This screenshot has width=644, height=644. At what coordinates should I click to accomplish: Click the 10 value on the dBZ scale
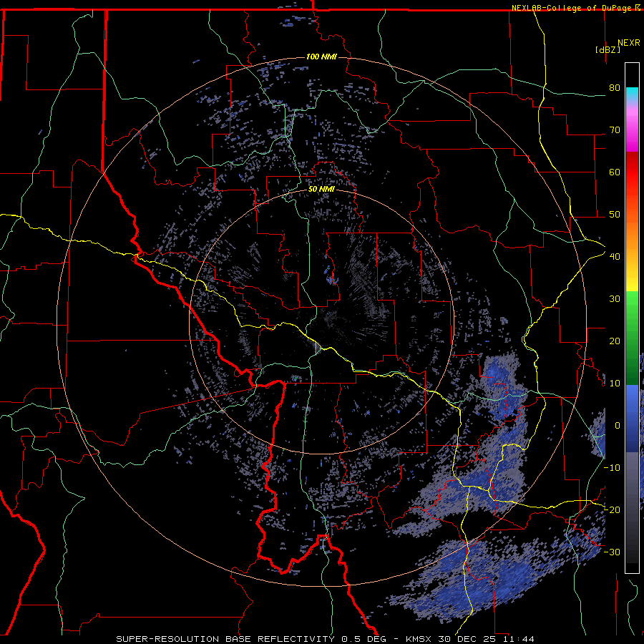[615, 384]
